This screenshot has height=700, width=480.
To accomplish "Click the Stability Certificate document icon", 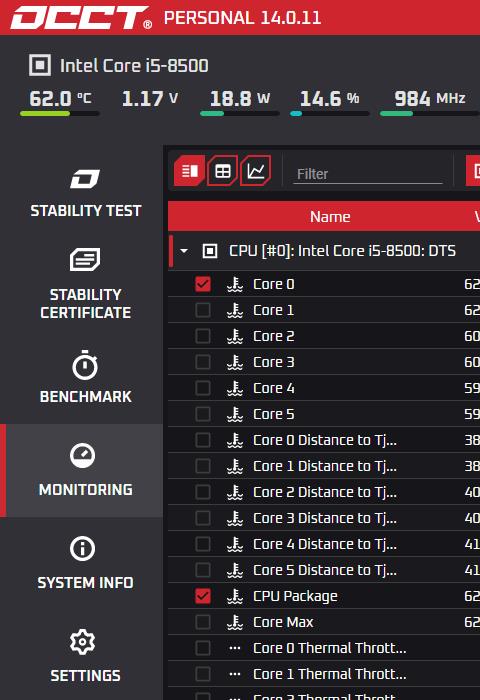I will tap(85, 259).
